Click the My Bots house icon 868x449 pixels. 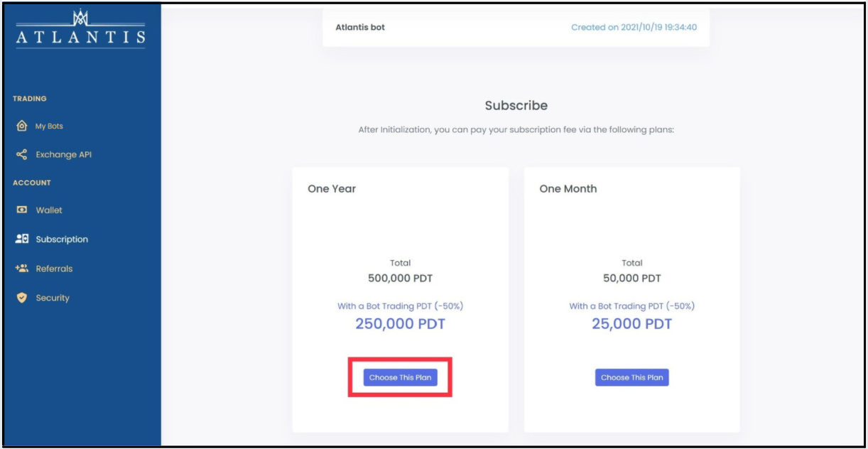pos(21,126)
